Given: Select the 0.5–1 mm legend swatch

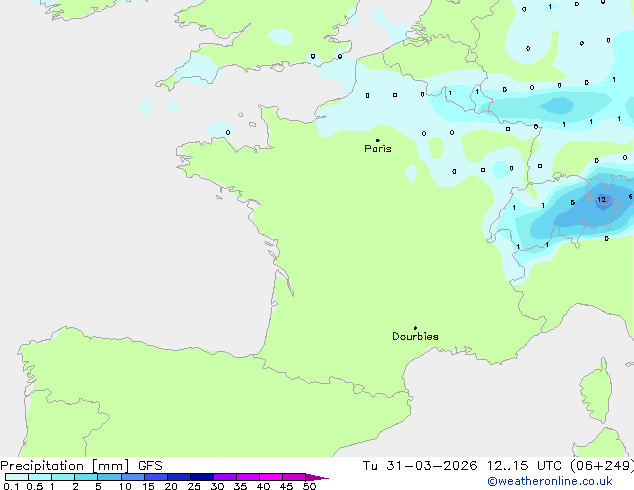Looking at the screenshot, I should click(40, 477).
